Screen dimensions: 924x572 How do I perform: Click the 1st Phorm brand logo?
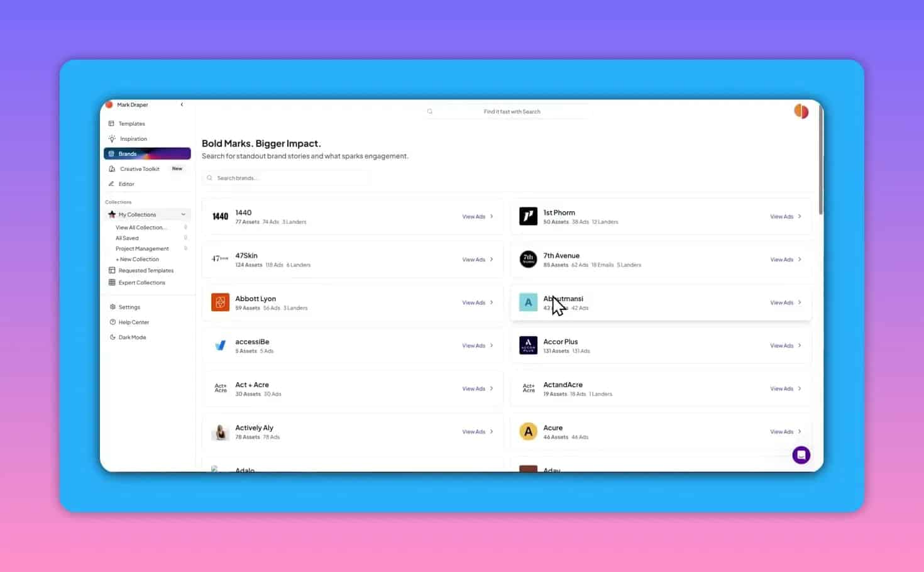click(528, 216)
